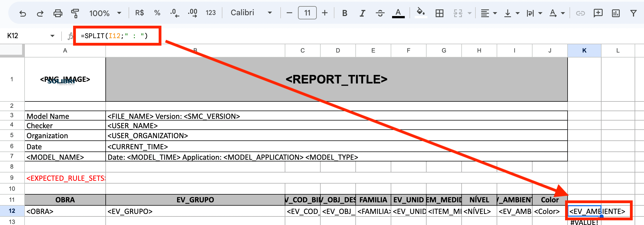Select row 1 header

(x=12, y=79)
